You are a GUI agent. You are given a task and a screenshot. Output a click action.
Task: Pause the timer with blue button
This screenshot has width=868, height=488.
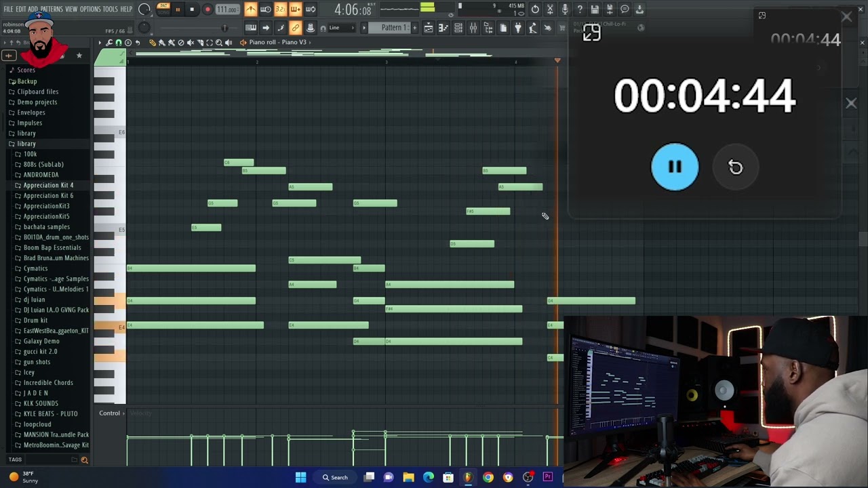675,167
